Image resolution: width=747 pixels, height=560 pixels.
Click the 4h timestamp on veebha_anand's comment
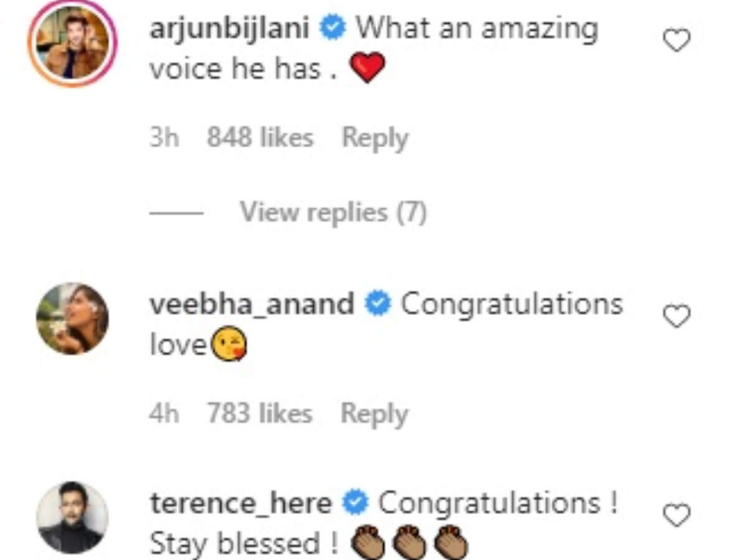(164, 414)
